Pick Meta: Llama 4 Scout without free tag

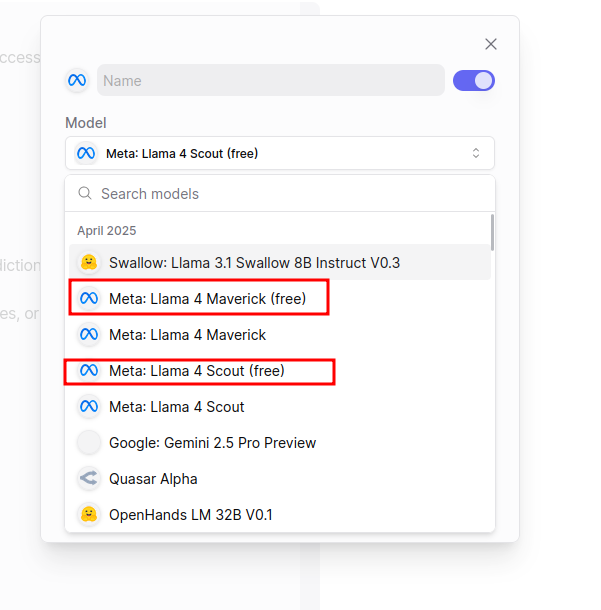[280, 407]
